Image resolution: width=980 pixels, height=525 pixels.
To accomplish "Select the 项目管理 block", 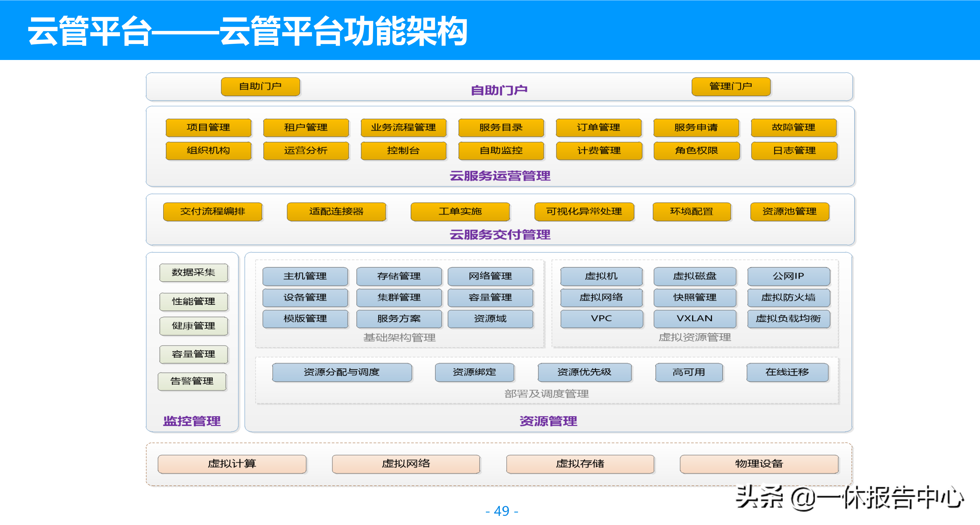I will 208,127.
